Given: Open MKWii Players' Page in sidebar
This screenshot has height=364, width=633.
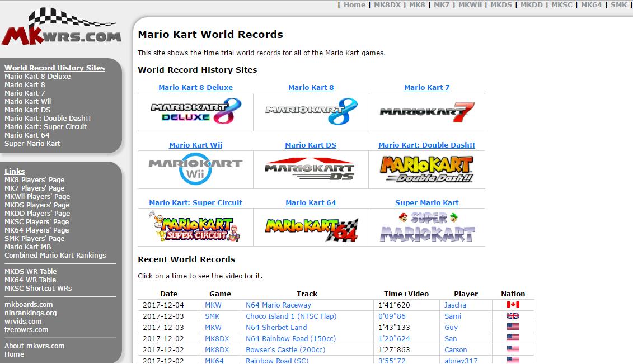Looking at the screenshot, I should [x=37, y=197].
